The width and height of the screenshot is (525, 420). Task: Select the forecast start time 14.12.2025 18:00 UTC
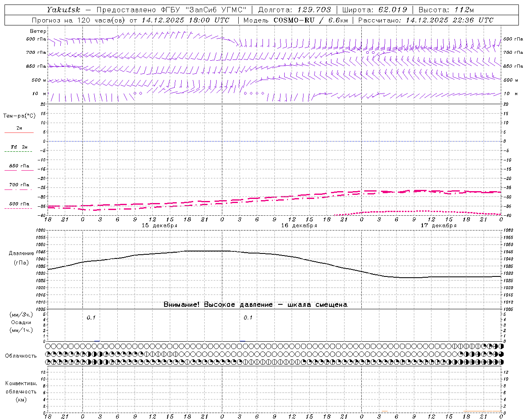186,20
